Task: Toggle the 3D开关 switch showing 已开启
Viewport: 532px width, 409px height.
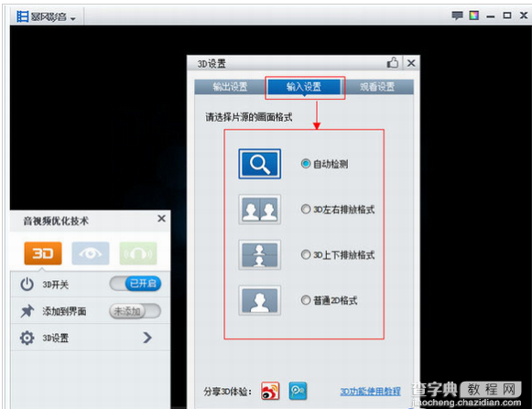Action: (136, 284)
